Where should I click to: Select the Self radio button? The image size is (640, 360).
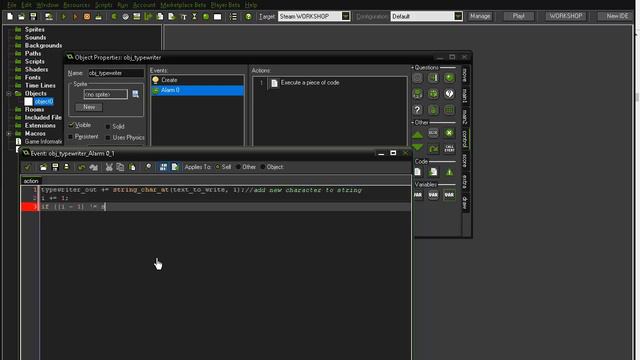(x=218, y=167)
